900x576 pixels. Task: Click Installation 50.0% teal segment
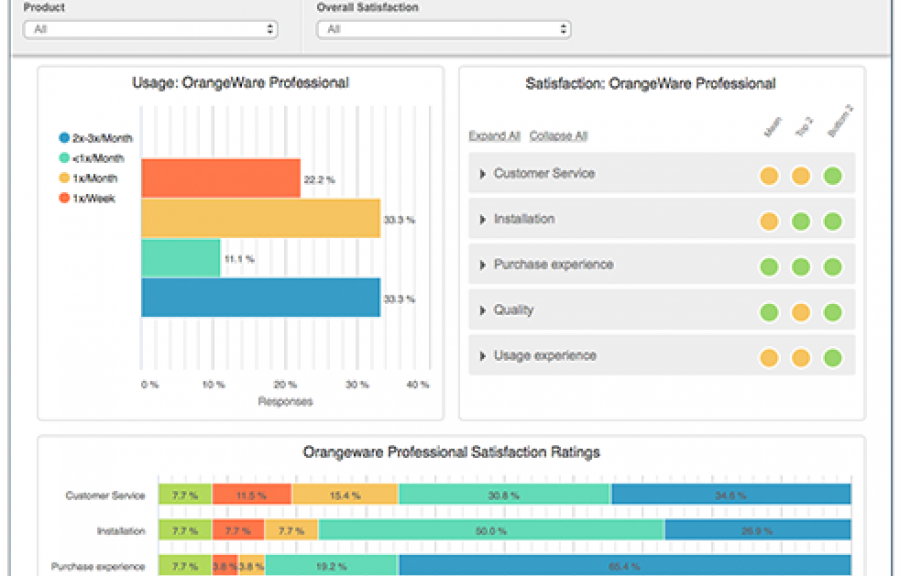point(491,530)
